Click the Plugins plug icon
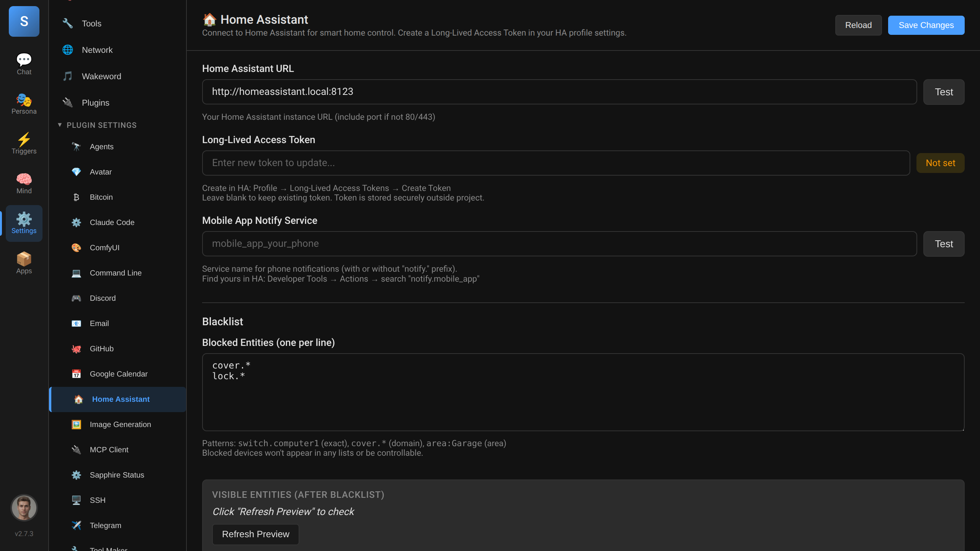The width and height of the screenshot is (980, 551). (68, 103)
